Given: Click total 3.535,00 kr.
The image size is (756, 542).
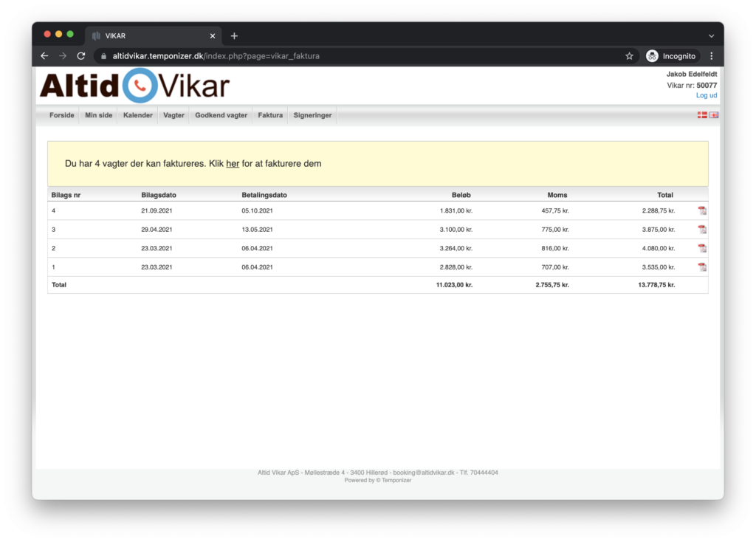Looking at the screenshot, I should (x=659, y=267).
